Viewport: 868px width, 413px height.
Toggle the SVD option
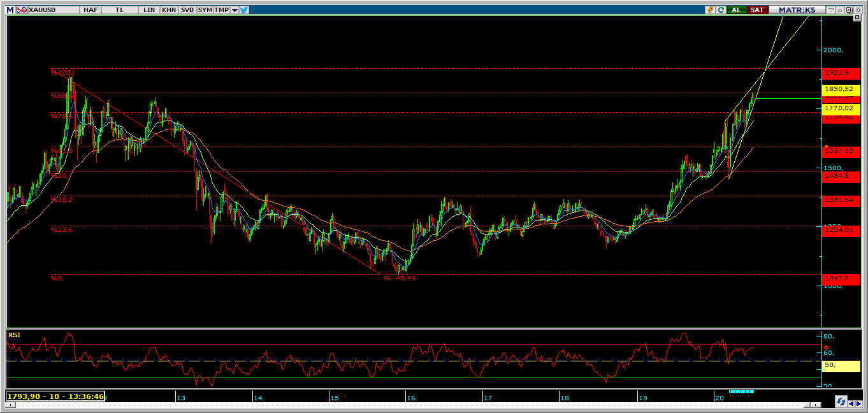[187, 10]
